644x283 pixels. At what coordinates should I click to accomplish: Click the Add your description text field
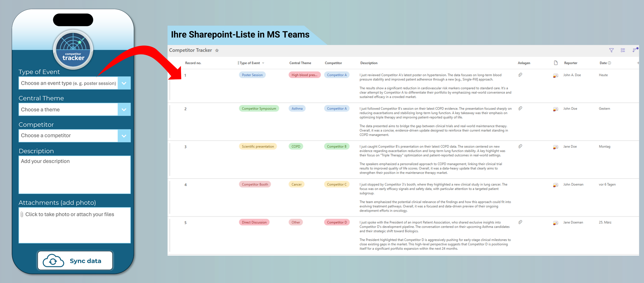click(x=75, y=175)
